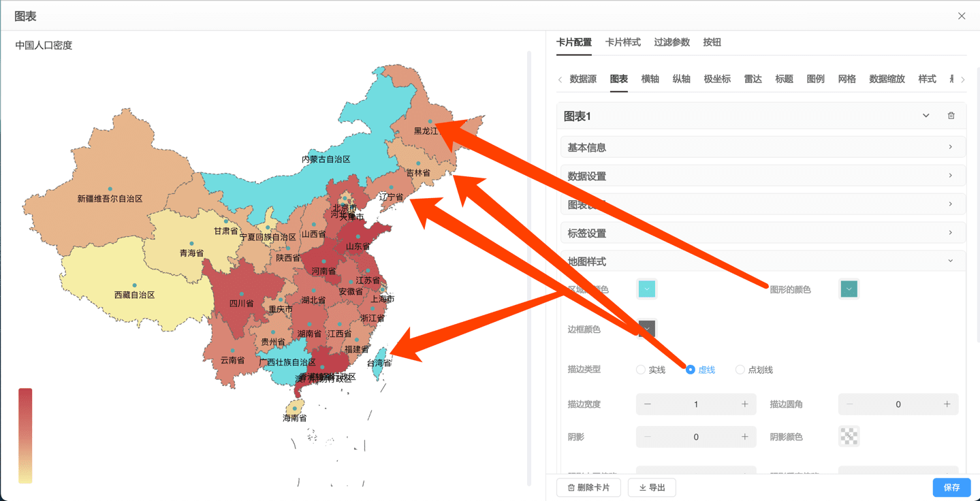Image resolution: width=980 pixels, height=501 pixels.
Task: Increase 描边圆角 with plus button
Action: (947, 404)
